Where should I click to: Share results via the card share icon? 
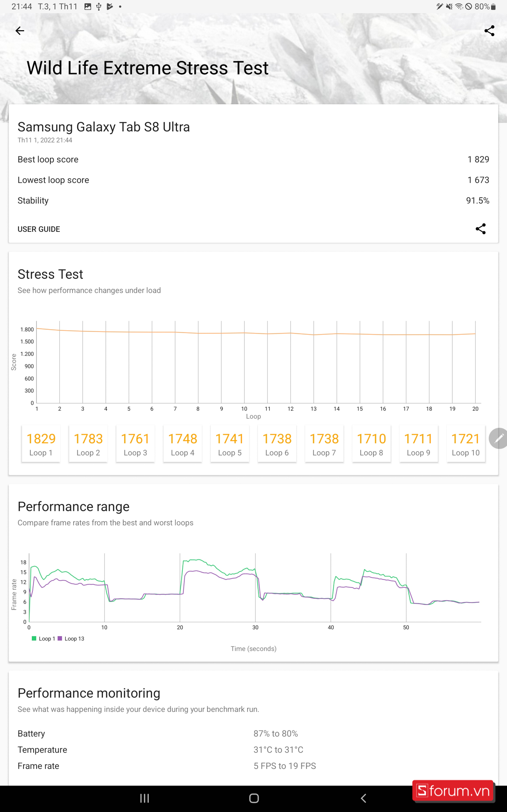(x=480, y=229)
